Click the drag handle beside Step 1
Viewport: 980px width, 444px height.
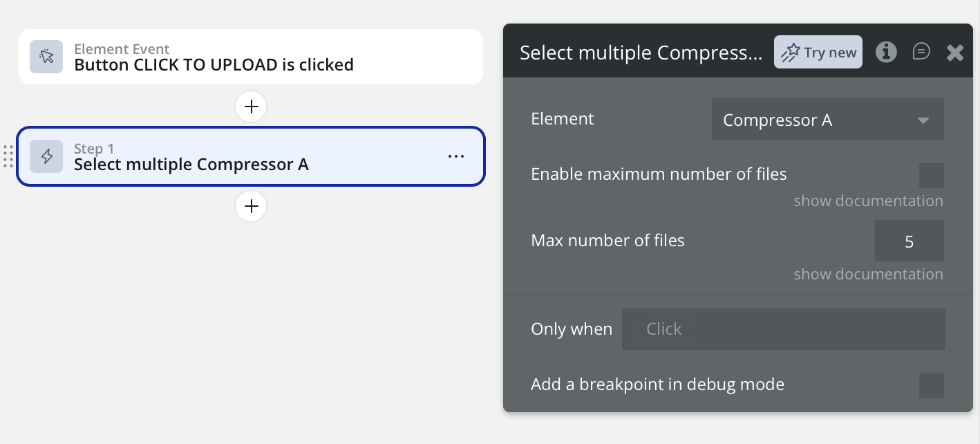8,156
